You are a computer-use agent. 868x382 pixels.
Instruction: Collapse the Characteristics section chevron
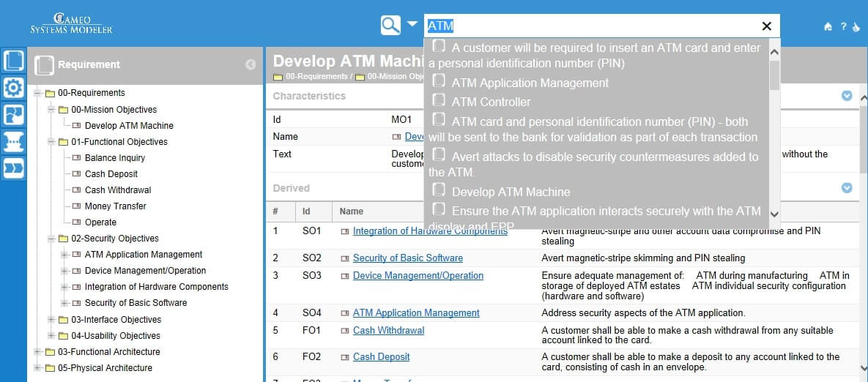click(x=847, y=96)
